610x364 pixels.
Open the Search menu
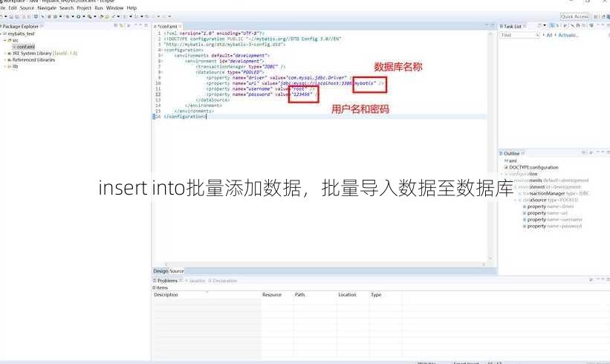click(67, 7)
